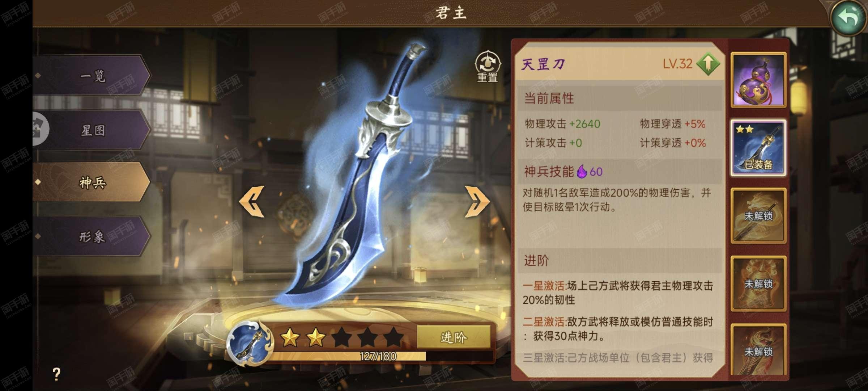The width and height of the screenshot is (868, 391).
Task: Open the bottom 未解锁 locked weapon
Action: [758, 350]
